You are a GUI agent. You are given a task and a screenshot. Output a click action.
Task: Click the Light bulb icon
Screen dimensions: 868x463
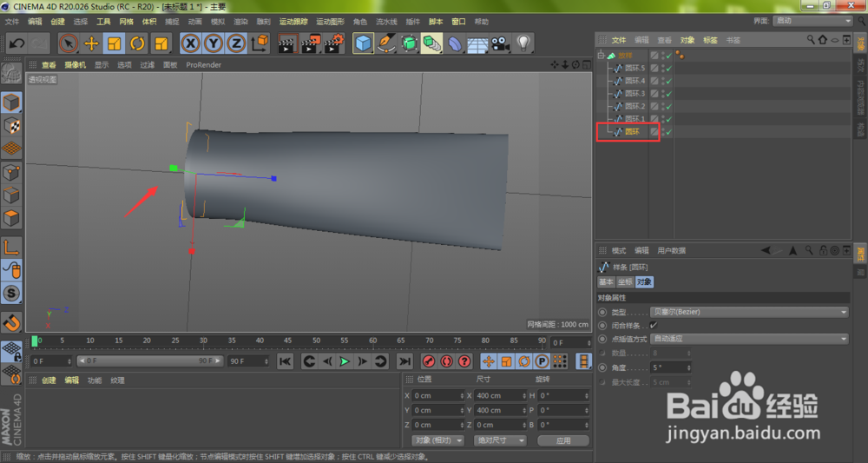tap(523, 43)
